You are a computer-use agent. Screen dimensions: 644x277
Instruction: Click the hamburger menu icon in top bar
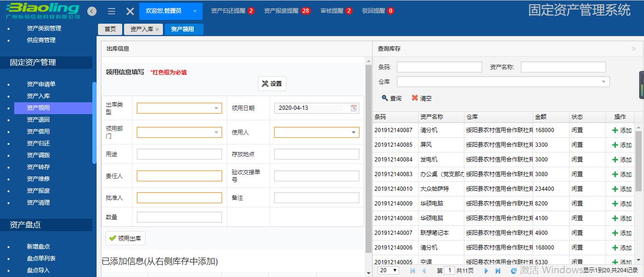click(x=111, y=10)
